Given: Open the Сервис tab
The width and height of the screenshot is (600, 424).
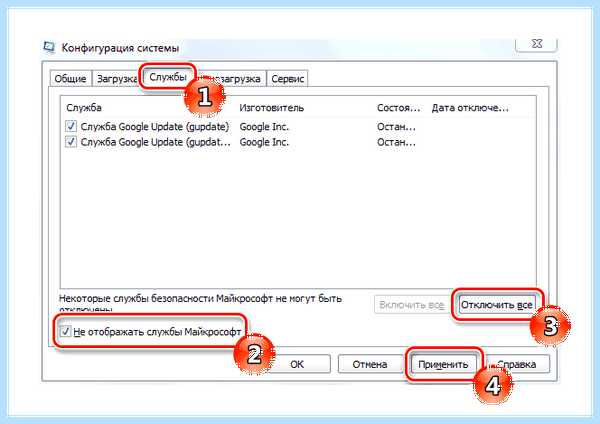Looking at the screenshot, I should click(x=287, y=78).
